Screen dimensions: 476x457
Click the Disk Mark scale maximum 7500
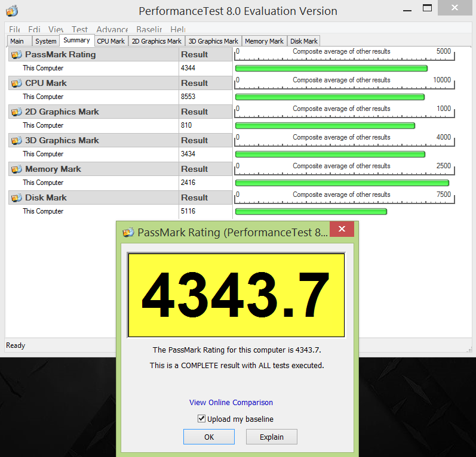444,194
